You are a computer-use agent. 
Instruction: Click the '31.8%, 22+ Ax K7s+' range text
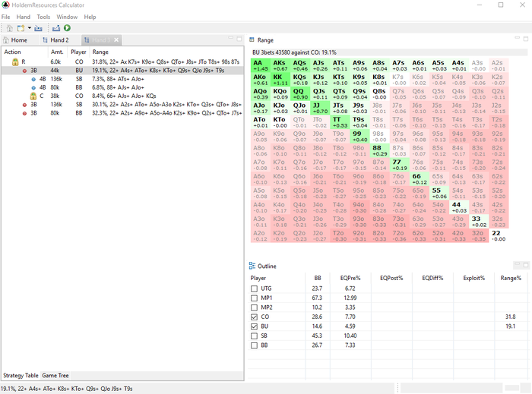(166, 62)
